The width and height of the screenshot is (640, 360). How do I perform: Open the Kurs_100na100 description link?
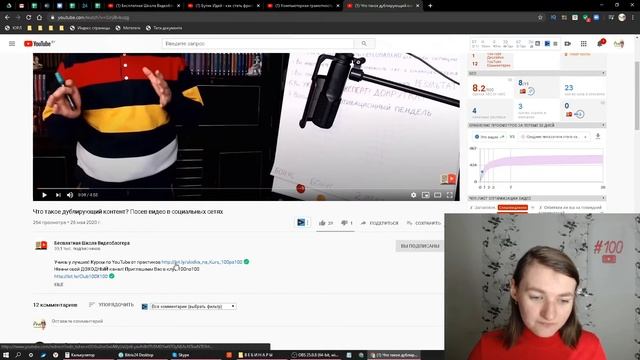coord(202,262)
